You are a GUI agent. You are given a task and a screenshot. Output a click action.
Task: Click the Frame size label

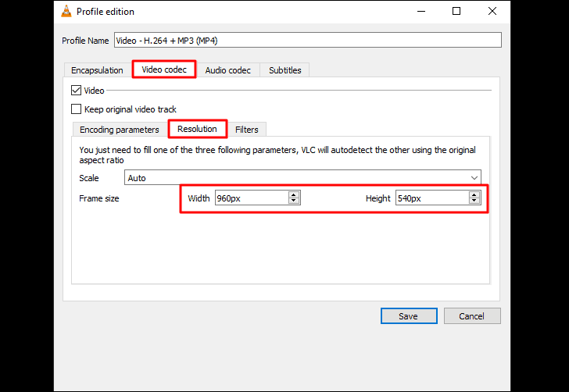tap(99, 198)
